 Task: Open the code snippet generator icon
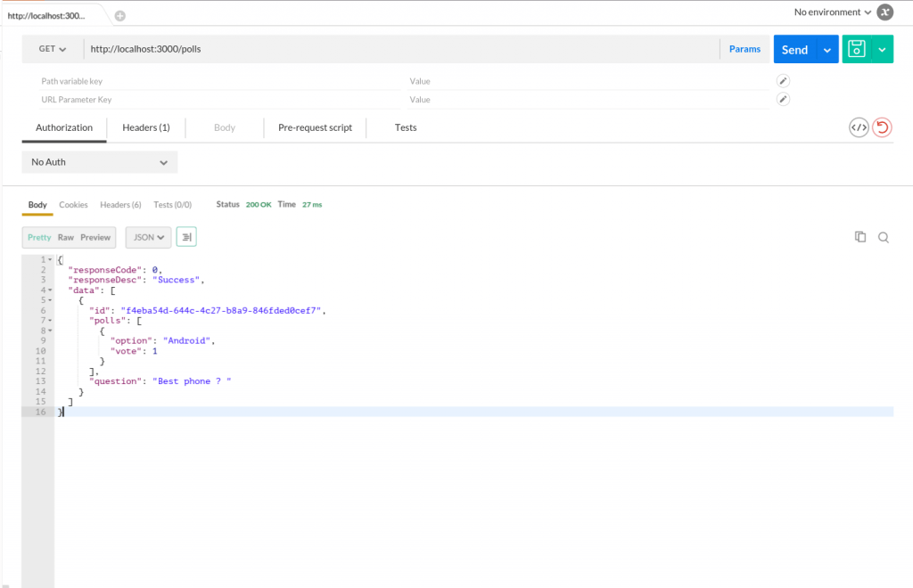859,127
